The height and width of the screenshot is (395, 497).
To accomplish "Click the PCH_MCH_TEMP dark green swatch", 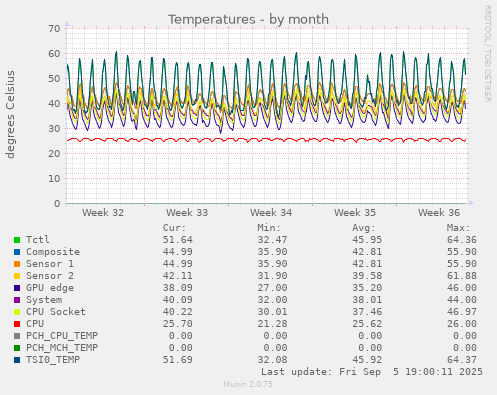I will 17,348.
